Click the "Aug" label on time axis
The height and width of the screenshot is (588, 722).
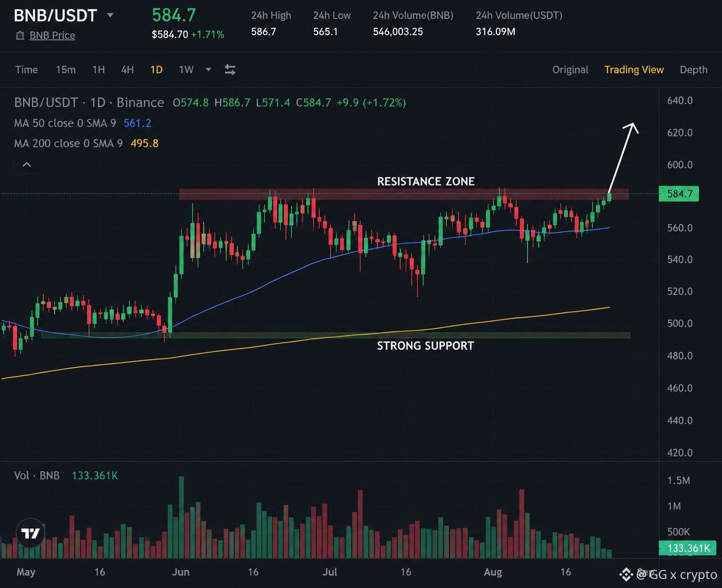click(493, 572)
